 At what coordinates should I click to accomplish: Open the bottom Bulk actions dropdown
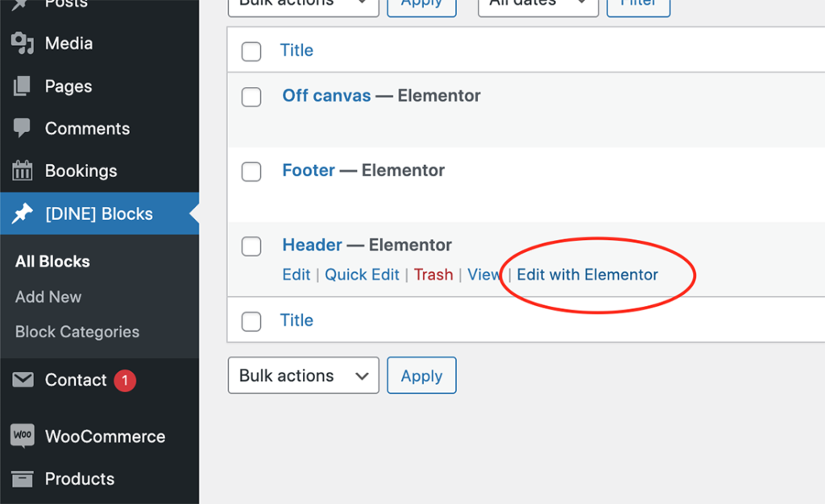pos(304,375)
